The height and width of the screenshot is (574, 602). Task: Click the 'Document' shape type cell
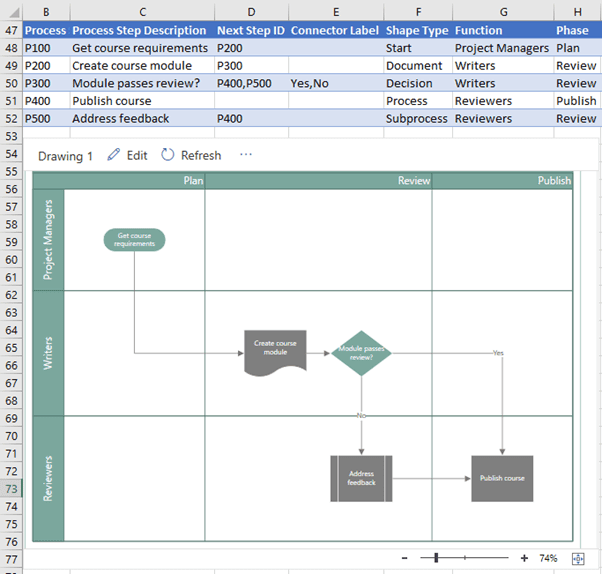click(x=418, y=66)
